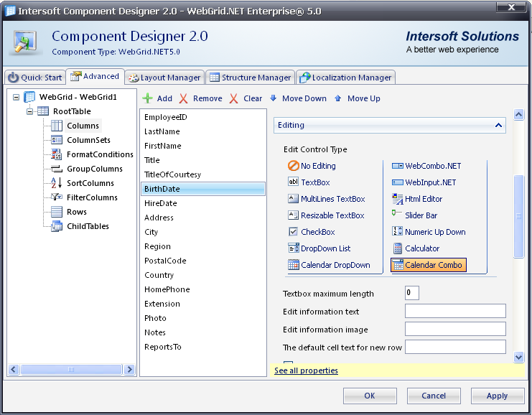The width and height of the screenshot is (532, 415).
Task: Click the red X Remove icon
Action: point(183,99)
